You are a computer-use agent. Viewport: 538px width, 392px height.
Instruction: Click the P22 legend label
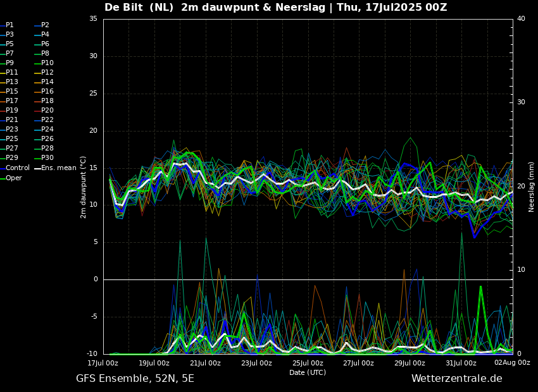click(47, 119)
